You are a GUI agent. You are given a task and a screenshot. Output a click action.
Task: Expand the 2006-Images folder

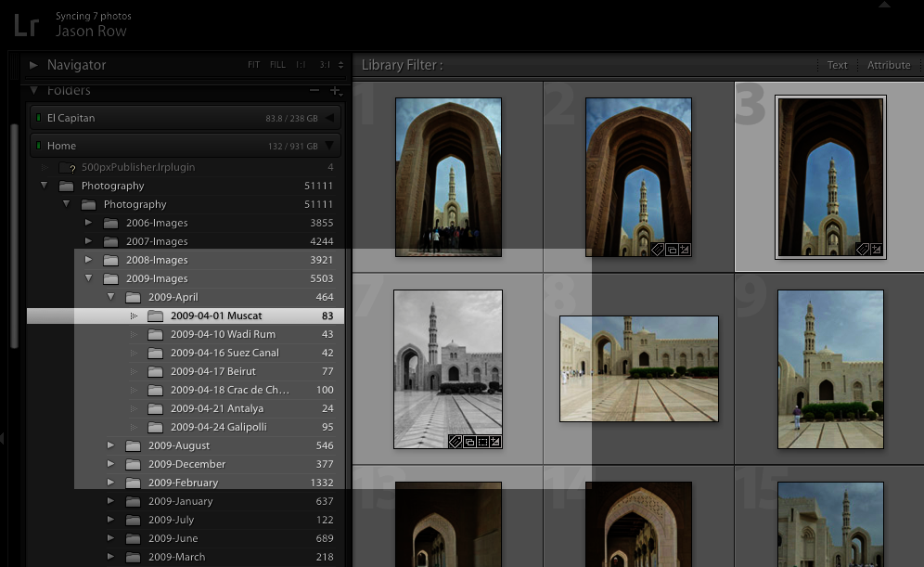(x=88, y=222)
